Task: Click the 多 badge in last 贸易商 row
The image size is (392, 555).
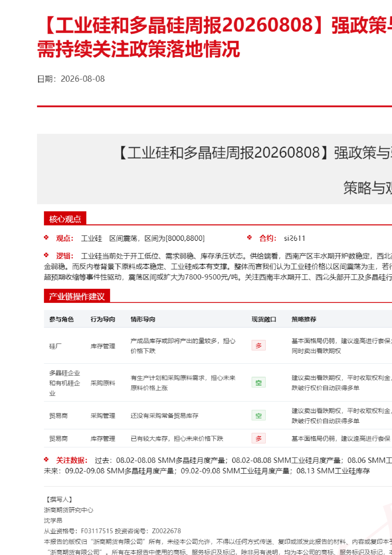Action: click(x=259, y=438)
